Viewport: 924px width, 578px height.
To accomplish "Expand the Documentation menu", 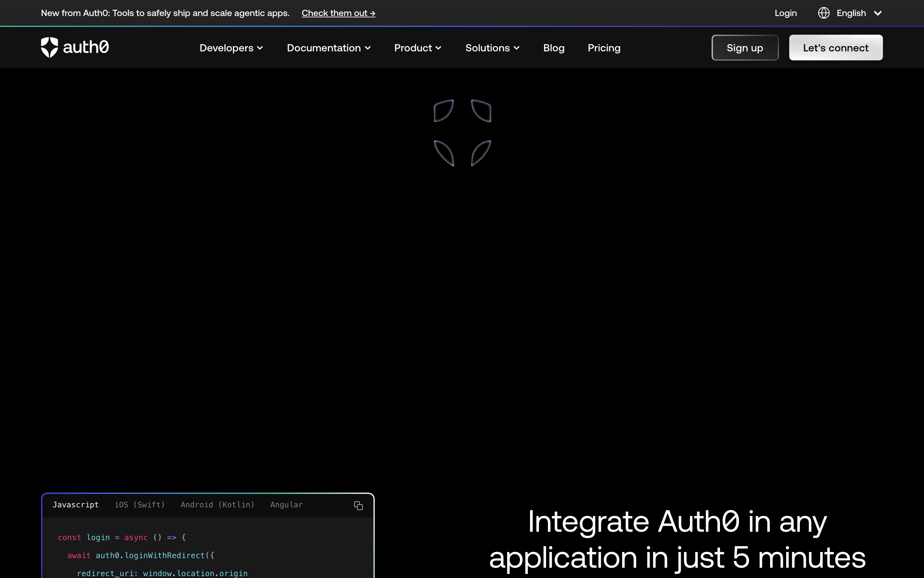I will [329, 48].
